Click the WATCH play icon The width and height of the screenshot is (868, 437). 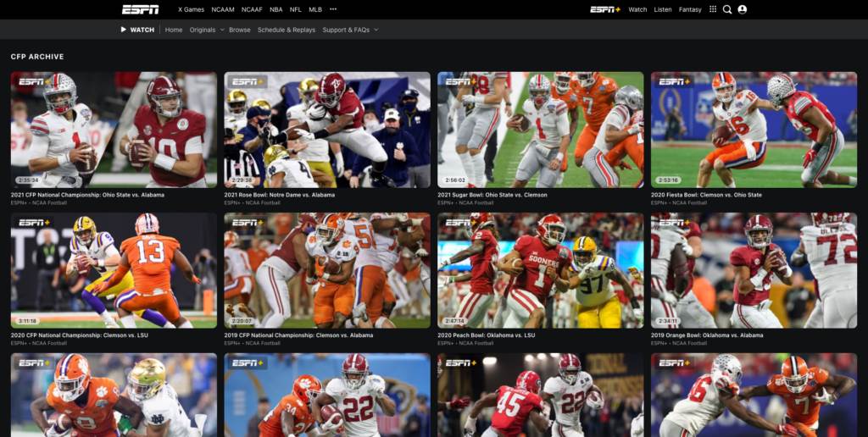point(124,30)
